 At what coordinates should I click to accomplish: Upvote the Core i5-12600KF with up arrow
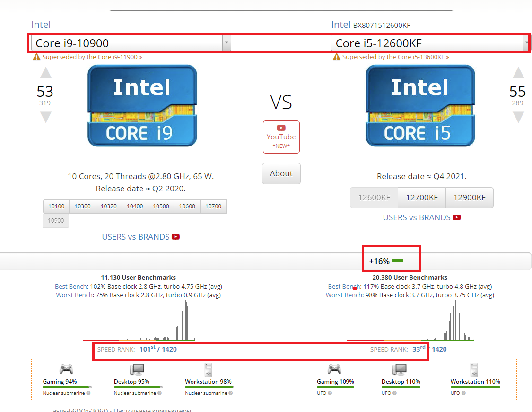518,73
